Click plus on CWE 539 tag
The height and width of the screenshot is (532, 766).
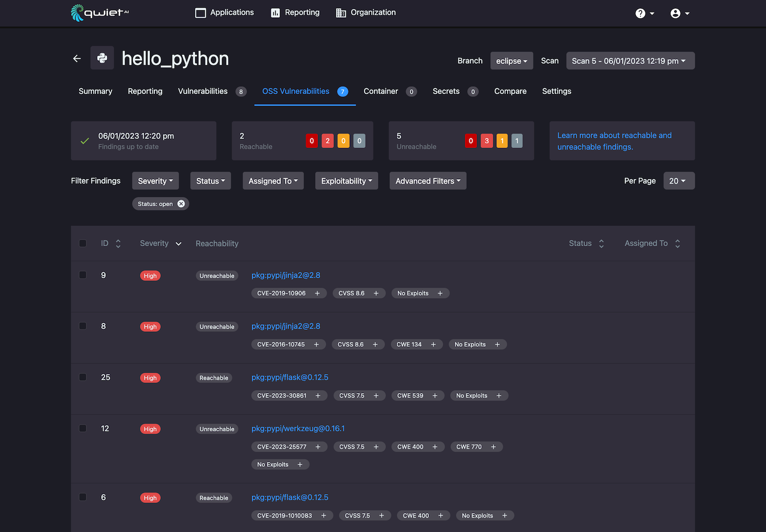435,395
